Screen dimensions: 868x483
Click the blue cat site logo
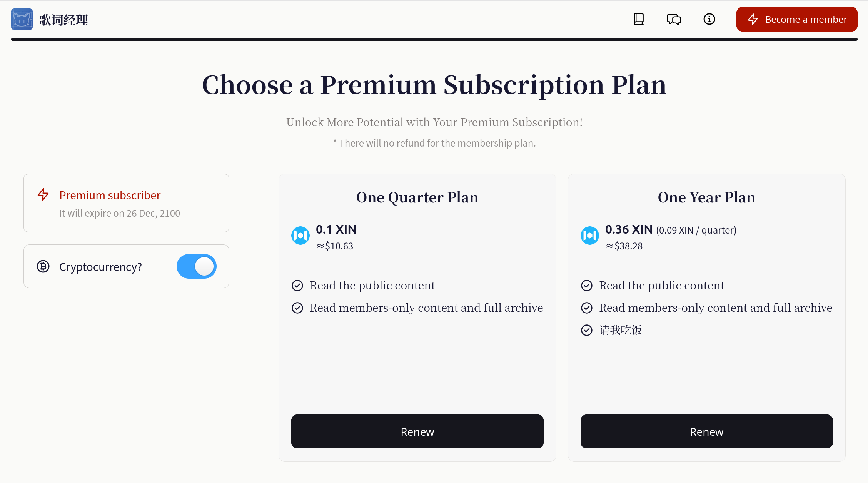[x=22, y=19]
